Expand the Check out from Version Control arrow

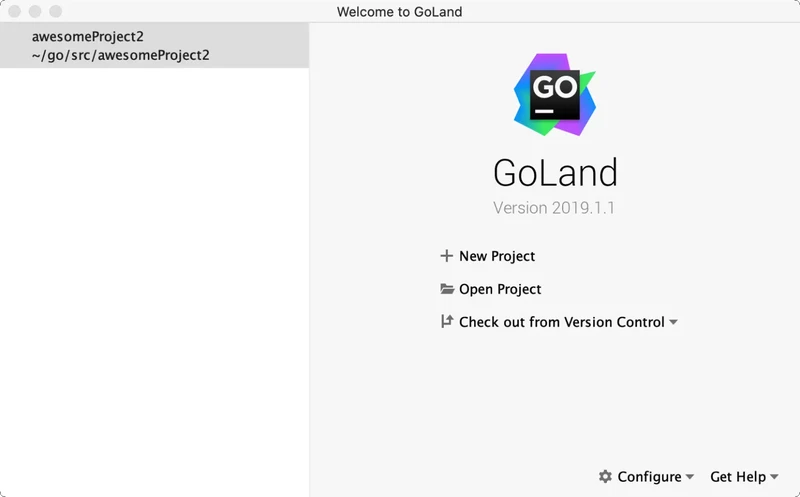pos(674,322)
